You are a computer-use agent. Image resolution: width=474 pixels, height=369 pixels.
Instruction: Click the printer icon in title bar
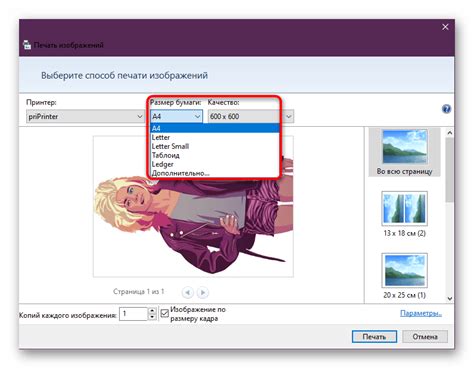tap(27, 45)
